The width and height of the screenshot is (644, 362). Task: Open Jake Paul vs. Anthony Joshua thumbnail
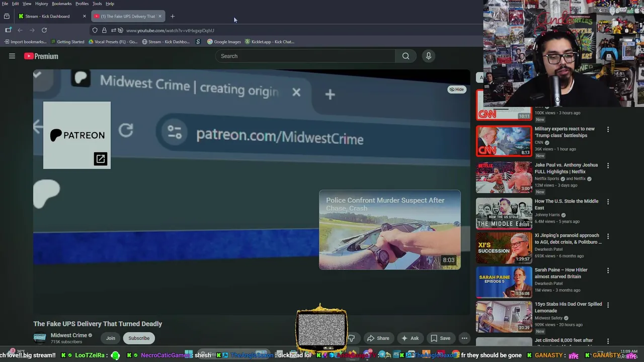pos(504,177)
